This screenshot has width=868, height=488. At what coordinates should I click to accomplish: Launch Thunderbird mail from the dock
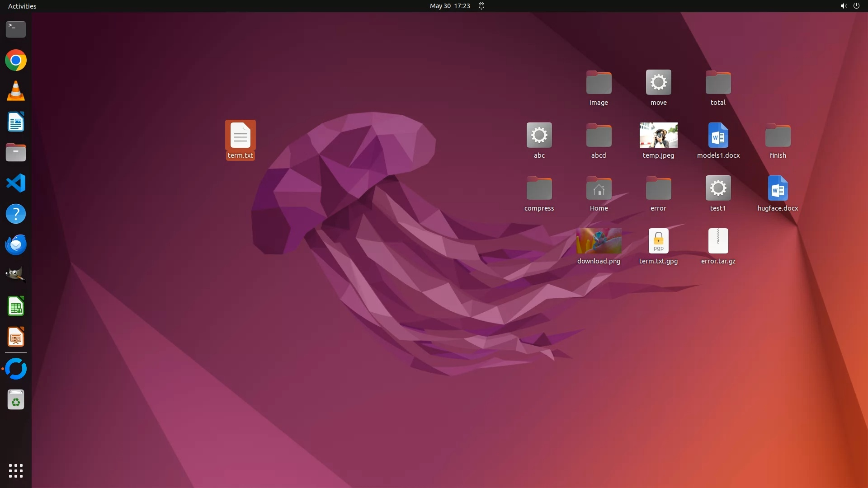[16, 244]
